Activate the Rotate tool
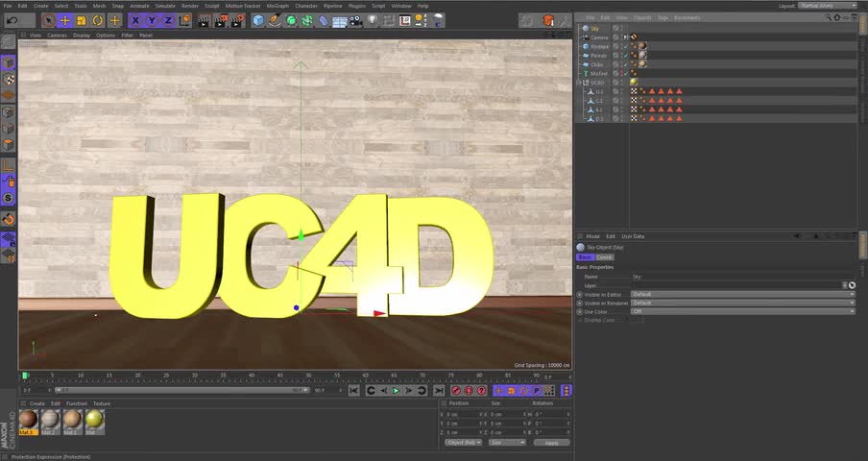Screen dimensions: 868x461 click(97, 21)
